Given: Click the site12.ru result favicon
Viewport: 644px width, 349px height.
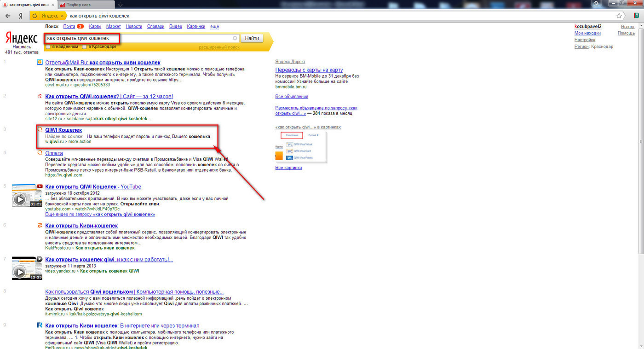Looking at the screenshot, I should pyautogui.click(x=40, y=96).
